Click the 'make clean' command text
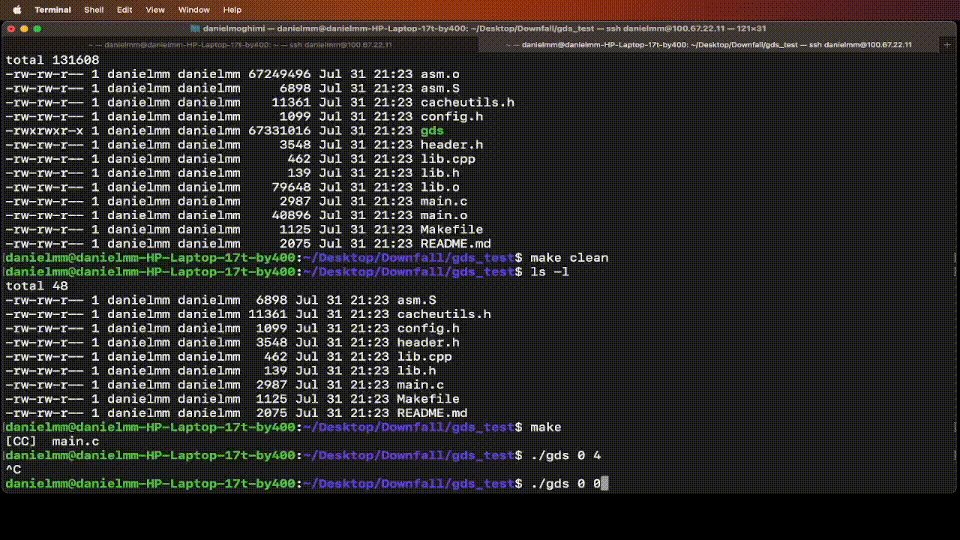960x540 pixels. pos(569,258)
